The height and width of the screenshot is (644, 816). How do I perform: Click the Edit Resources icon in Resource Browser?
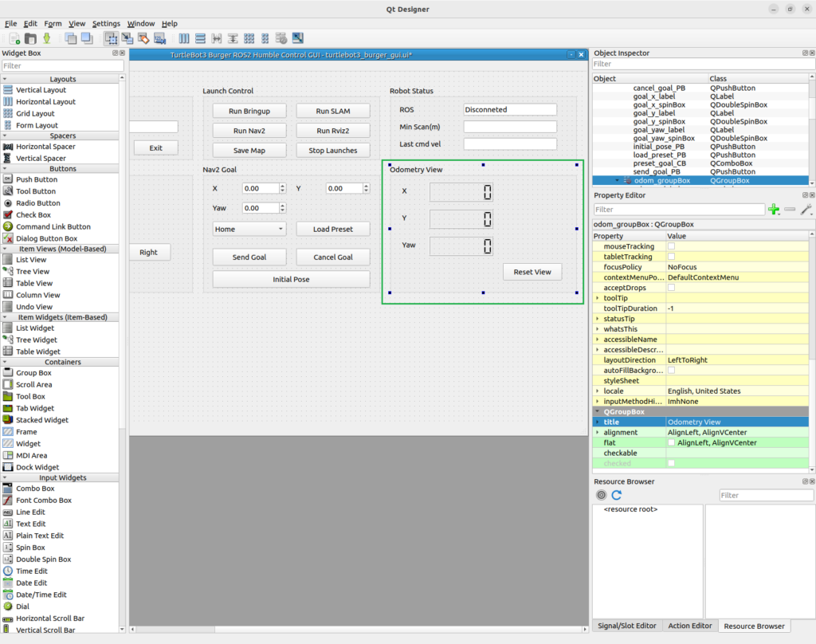tap(601, 495)
